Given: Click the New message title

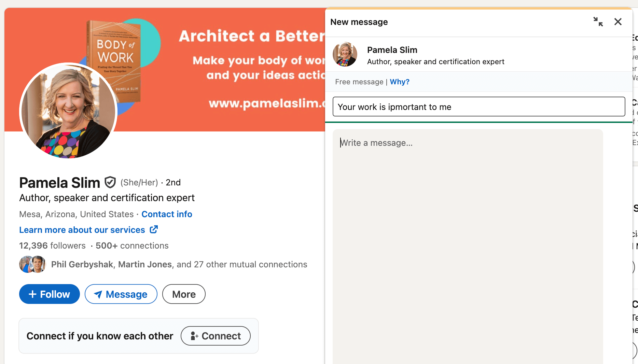Looking at the screenshot, I should coord(359,22).
